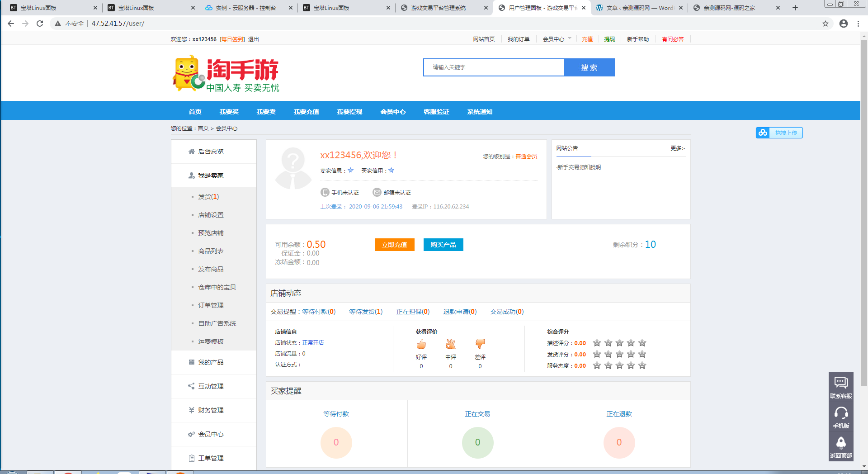
Task: Bookmark this page with the star icon
Action: [x=826, y=24]
